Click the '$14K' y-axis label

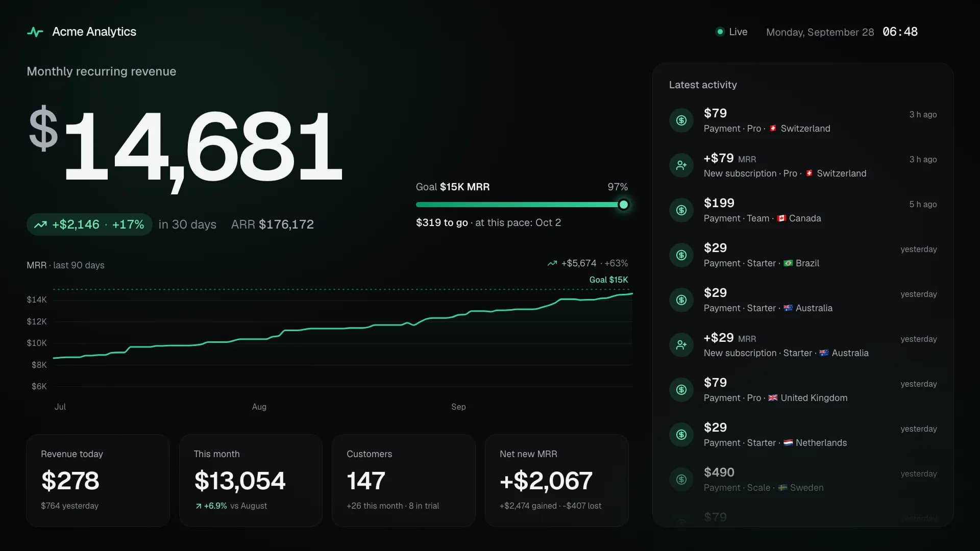[37, 299]
